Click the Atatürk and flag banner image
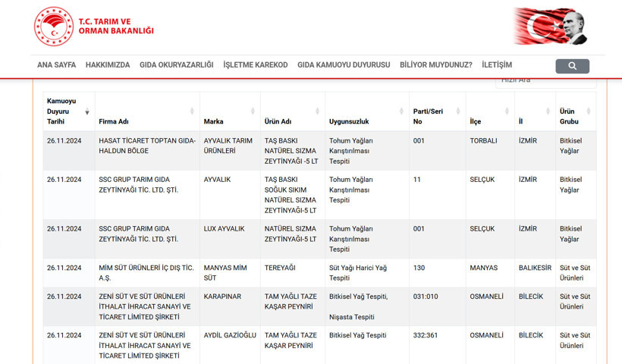Image resolution: width=622 pixels, height=364 pixels. point(551,27)
